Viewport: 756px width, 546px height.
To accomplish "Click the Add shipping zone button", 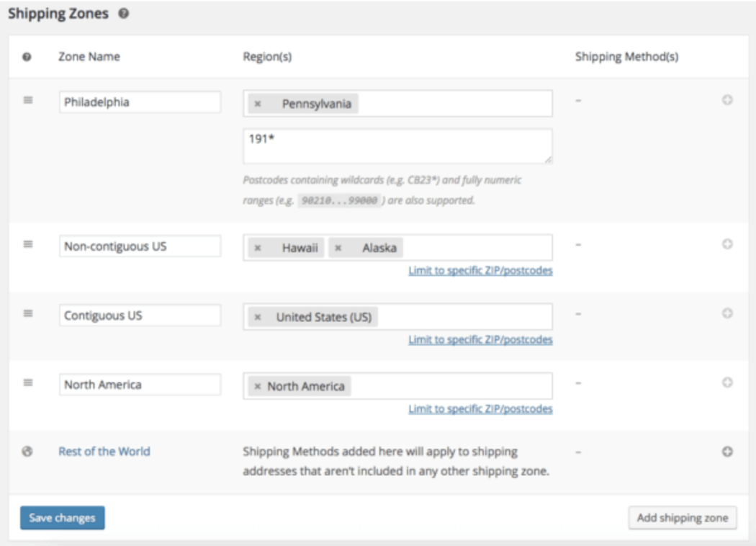I will pyautogui.click(x=682, y=518).
